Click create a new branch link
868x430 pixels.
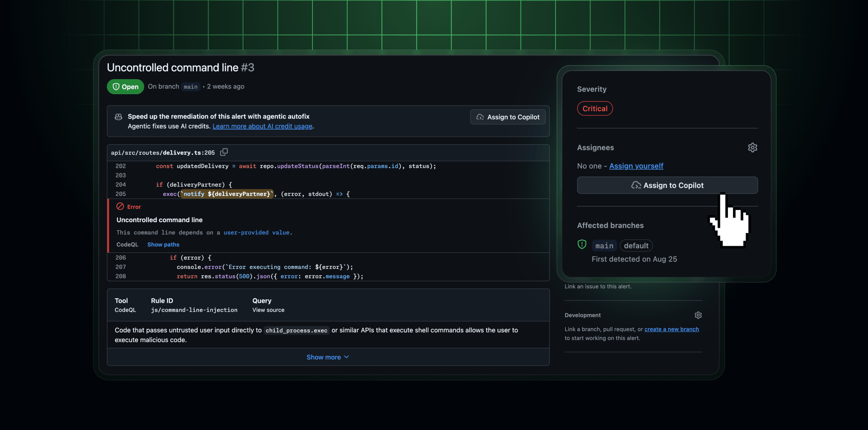click(672, 329)
